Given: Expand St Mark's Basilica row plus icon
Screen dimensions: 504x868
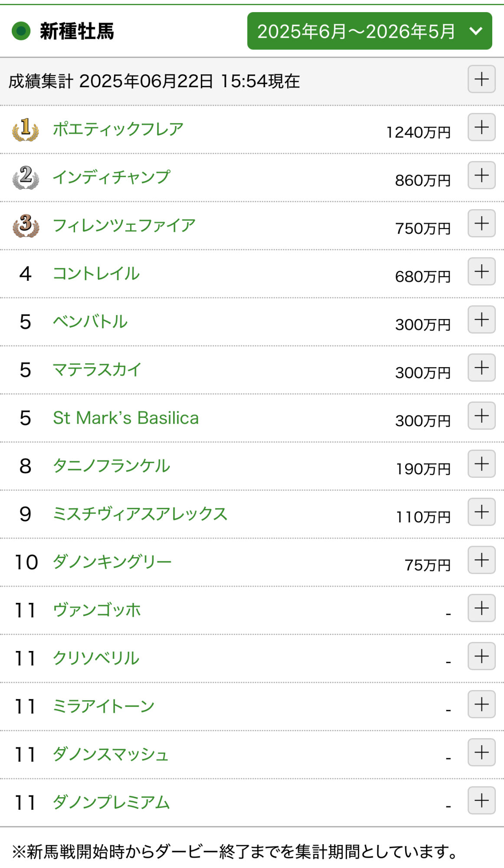Looking at the screenshot, I should coord(481,416).
